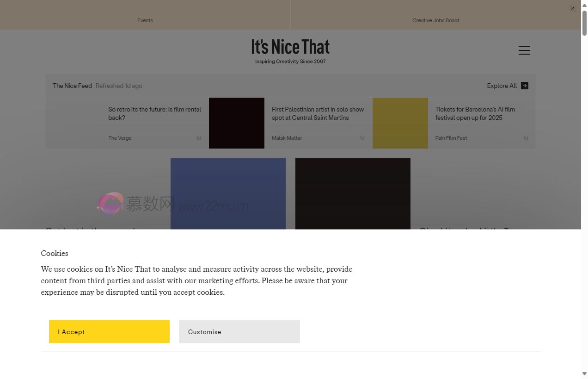Accept cookies with the I Accept button
Image resolution: width=588 pixels, height=379 pixels.
click(109, 331)
